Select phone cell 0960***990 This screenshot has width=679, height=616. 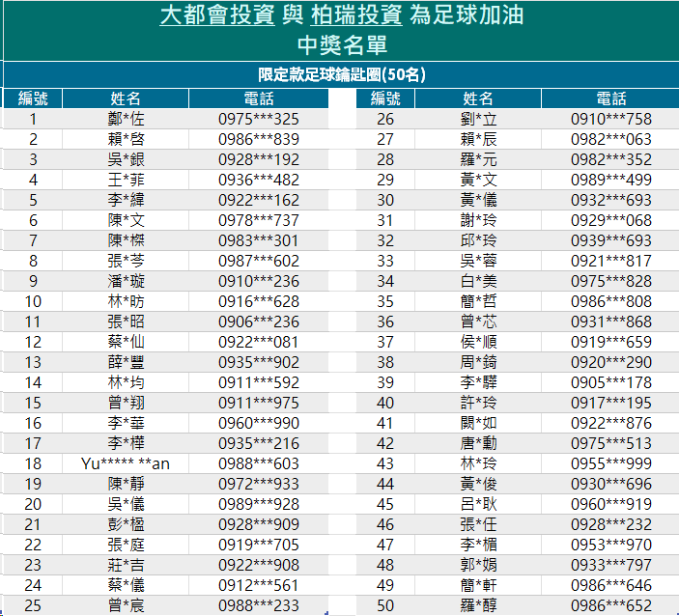259,423
